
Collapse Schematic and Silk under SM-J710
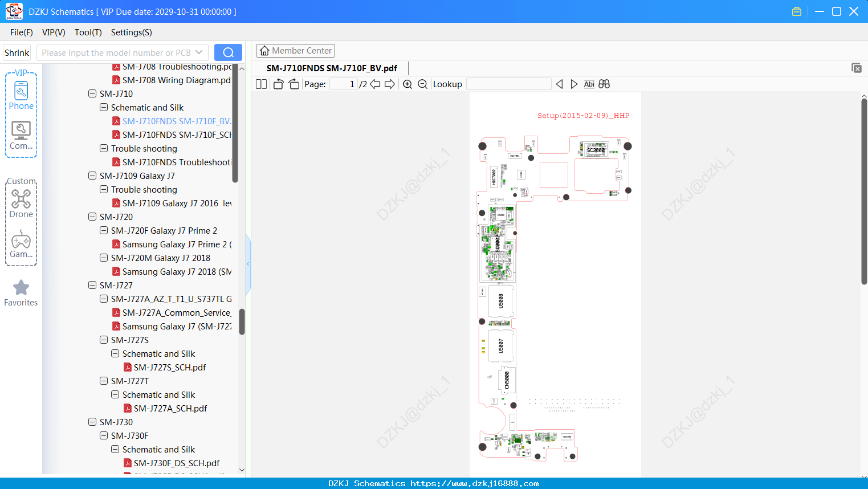click(104, 107)
